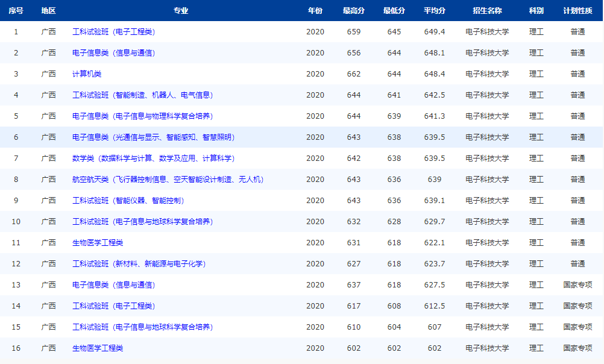Select the 序号 column header cell
Viewport: 604px width, 364px height.
[15, 10]
